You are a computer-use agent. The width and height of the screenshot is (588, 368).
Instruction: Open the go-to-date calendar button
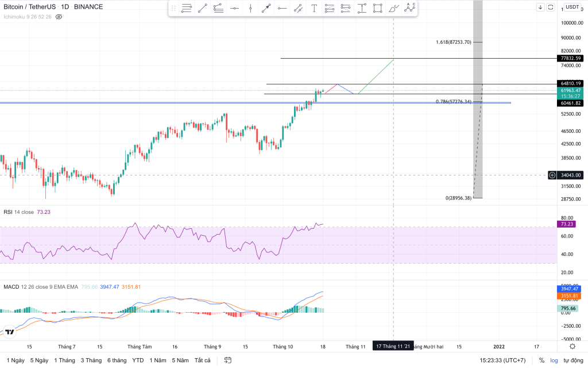click(x=228, y=360)
